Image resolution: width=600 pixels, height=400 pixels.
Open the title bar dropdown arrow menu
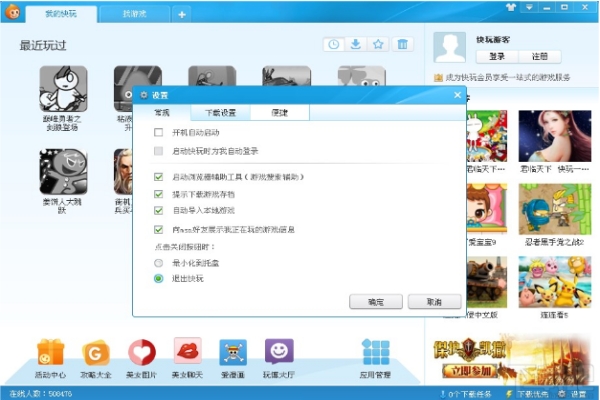[529, 7]
